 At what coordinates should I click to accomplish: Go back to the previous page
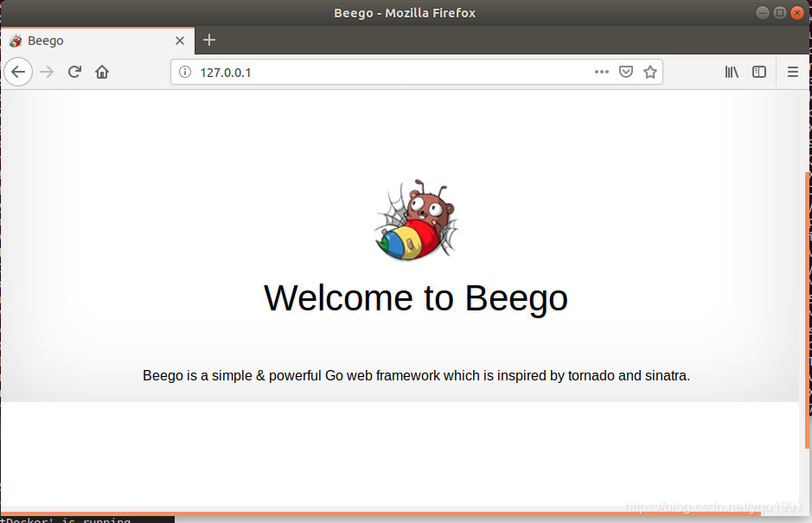tap(19, 72)
